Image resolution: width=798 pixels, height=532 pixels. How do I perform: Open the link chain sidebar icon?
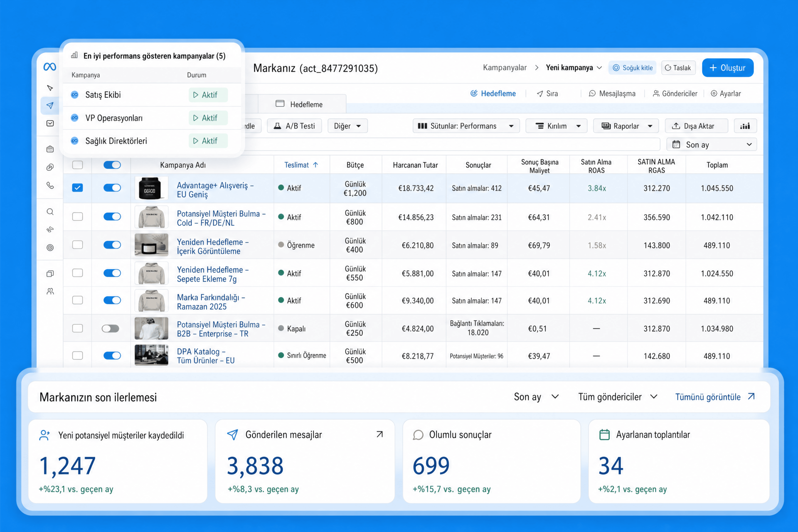(x=50, y=167)
